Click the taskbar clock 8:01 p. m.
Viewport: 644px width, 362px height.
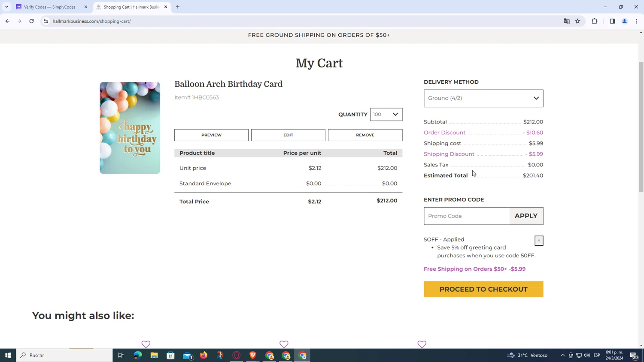[614, 355]
